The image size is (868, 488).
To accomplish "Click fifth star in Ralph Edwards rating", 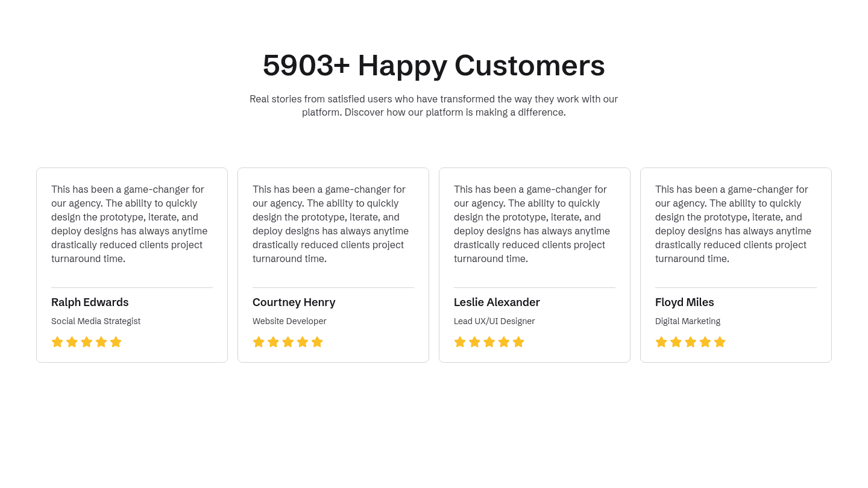I will (116, 342).
